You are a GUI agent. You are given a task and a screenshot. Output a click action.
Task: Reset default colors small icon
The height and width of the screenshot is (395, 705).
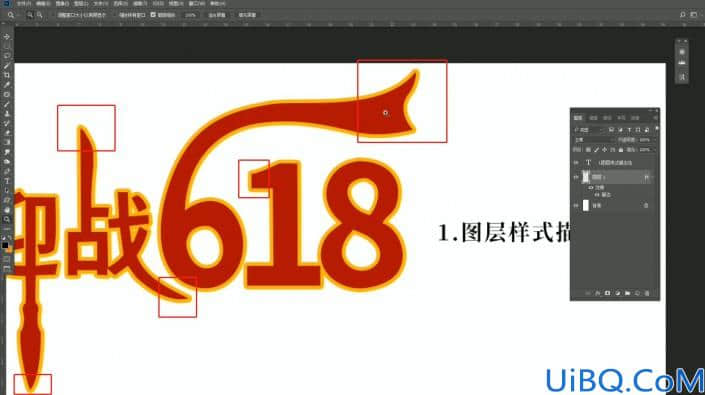4,238
